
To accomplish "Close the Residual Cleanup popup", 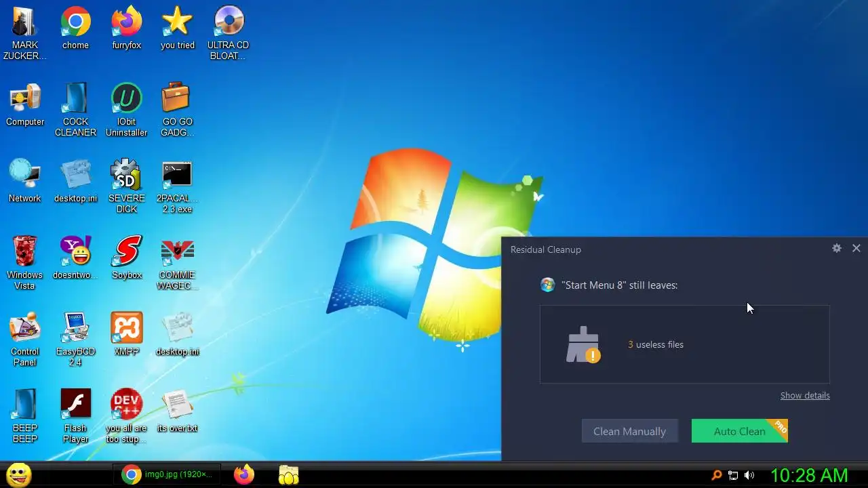I will pos(856,248).
